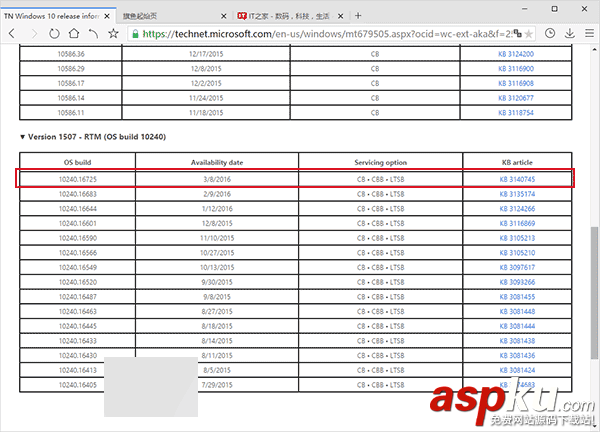Switch to Windows 10 release information tab
Viewport: 600px width, 432px height.
tap(52, 16)
